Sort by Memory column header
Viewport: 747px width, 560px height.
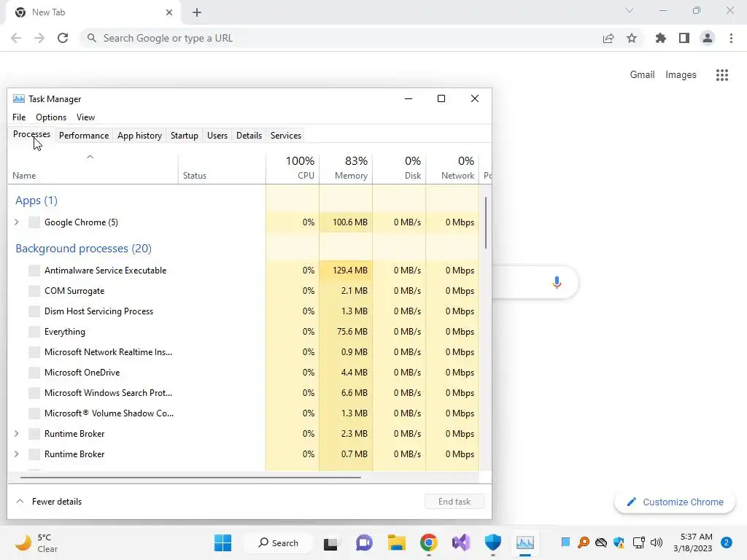[346, 168]
